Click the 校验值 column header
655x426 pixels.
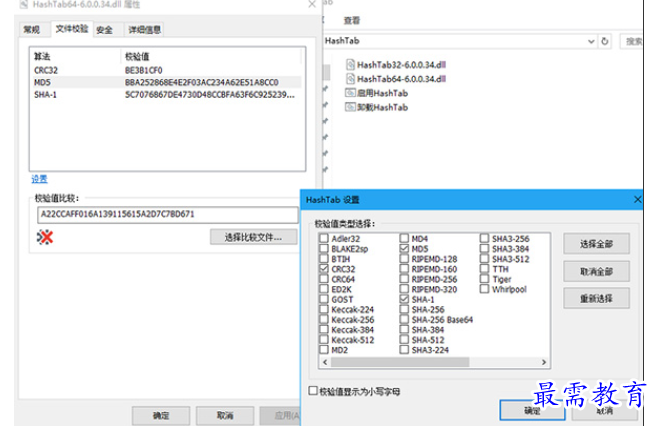211,56
